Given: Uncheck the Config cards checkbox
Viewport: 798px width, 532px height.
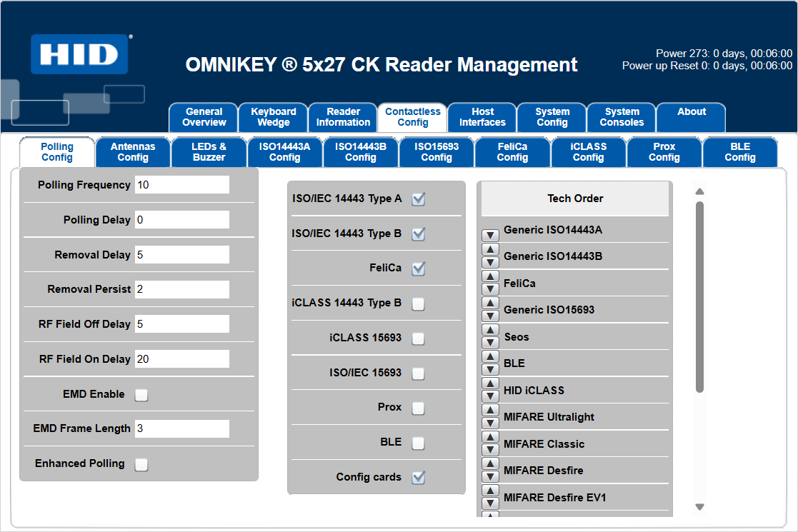Looking at the screenshot, I should pyautogui.click(x=419, y=478).
